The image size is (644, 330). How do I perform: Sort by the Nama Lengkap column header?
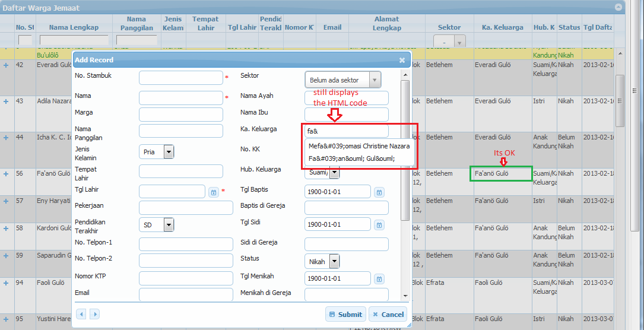pos(74,27)
